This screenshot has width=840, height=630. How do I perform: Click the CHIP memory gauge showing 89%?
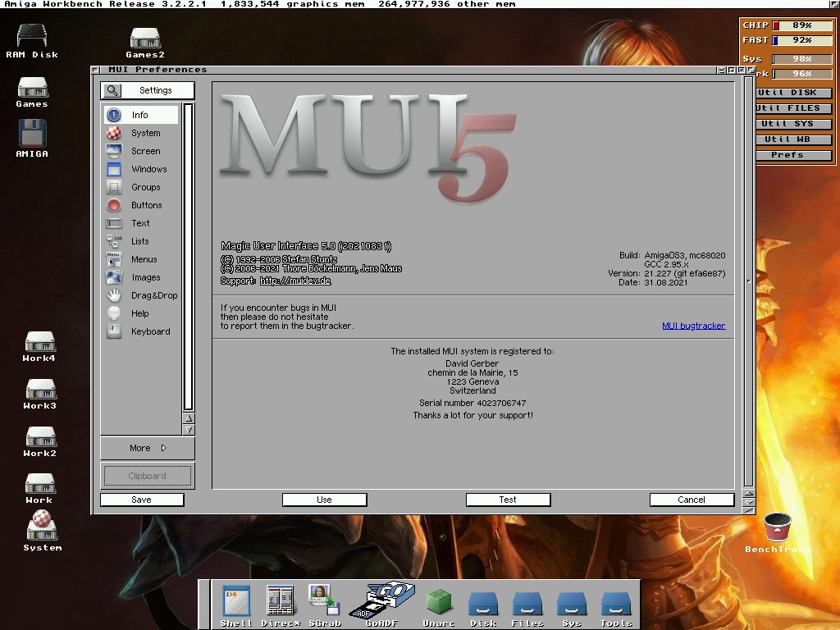(802, 25)
